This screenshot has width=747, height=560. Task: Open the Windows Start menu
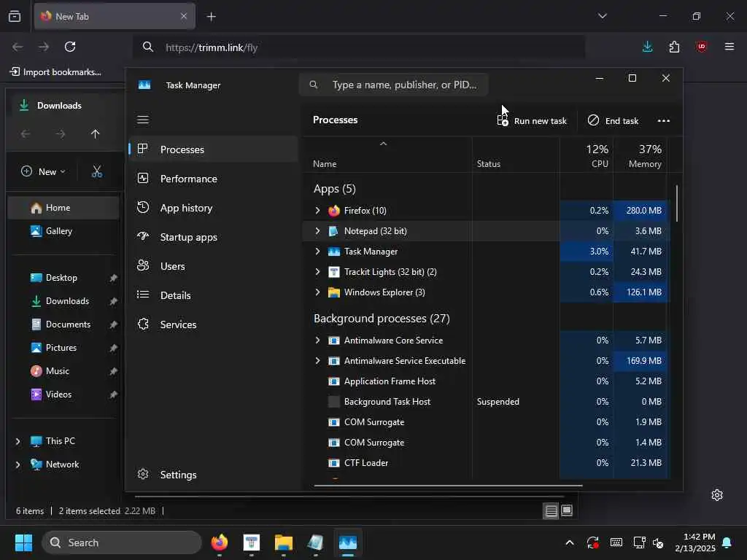pyautogui.click(x=23, y=542)
